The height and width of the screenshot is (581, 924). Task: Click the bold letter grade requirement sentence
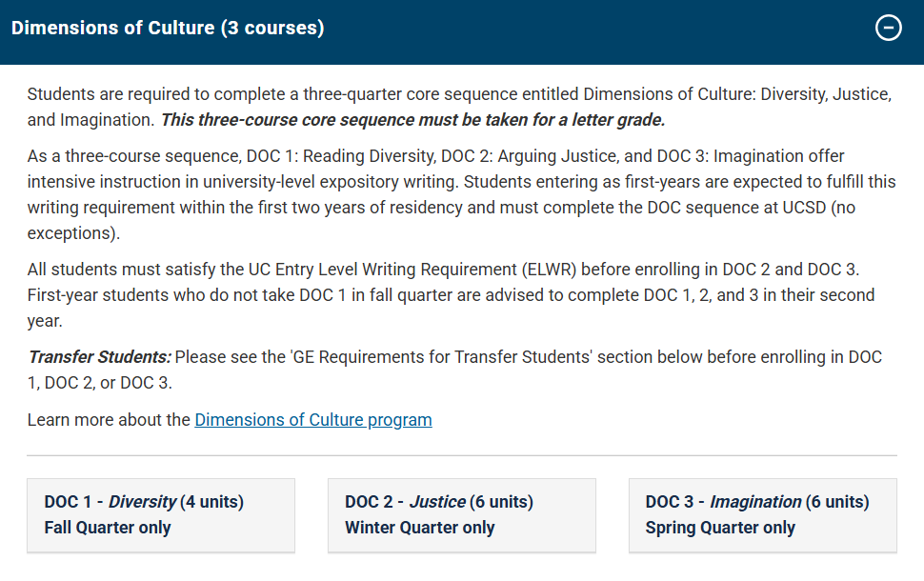[x=412, y=120]
